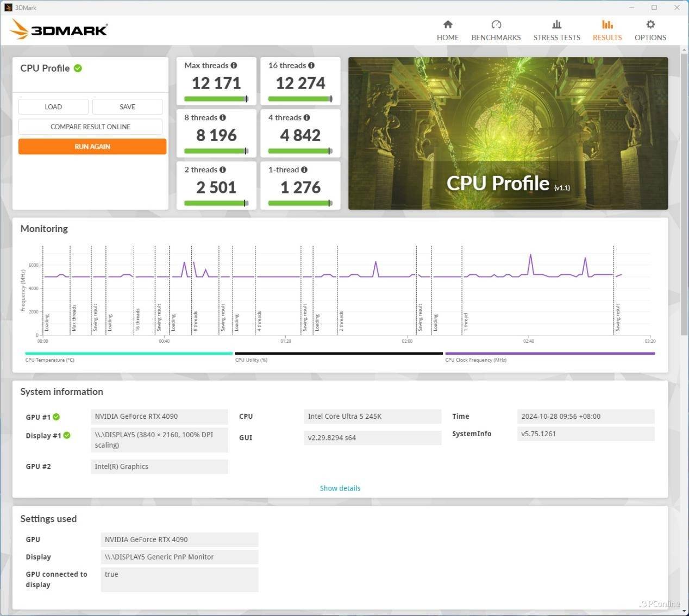The image size is (689, 616).
Task: Click the 3DMark logo in the header
Action: coord(59,30)
